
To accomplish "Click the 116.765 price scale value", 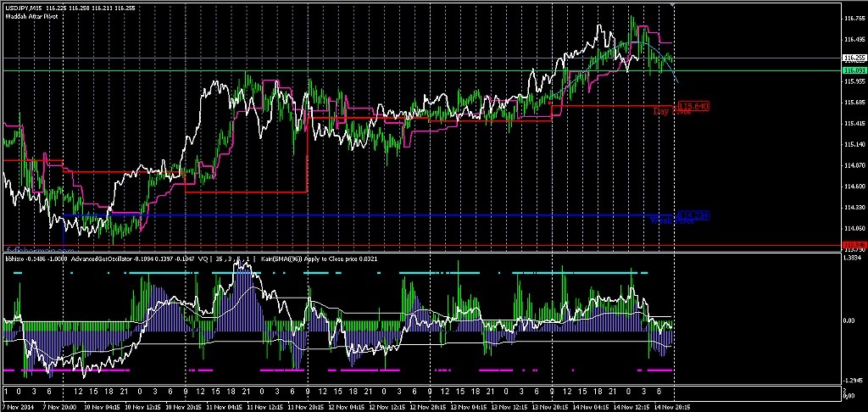I will tap(854, 19).
